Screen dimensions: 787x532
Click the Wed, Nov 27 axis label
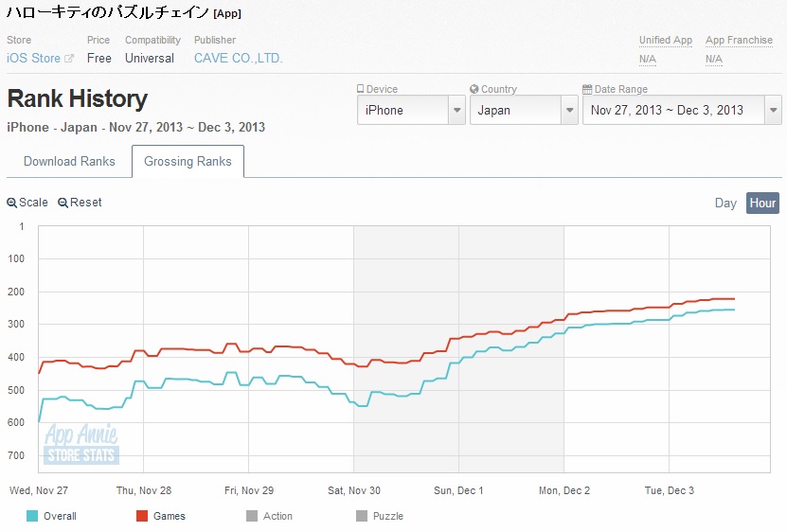(39, 490)
